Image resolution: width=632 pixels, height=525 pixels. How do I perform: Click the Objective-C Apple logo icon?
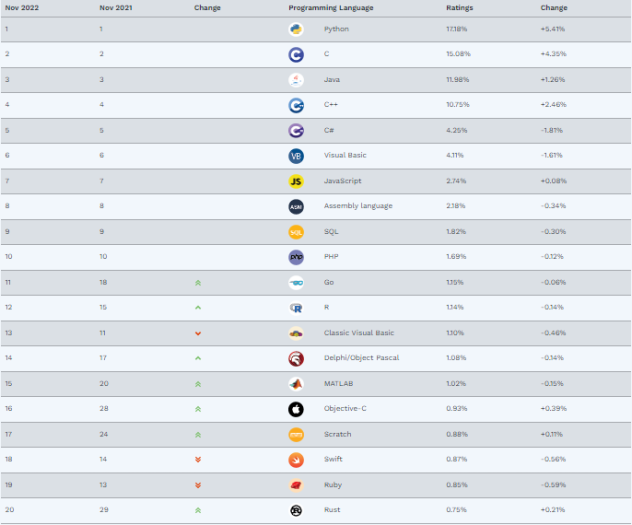(296, 409)
